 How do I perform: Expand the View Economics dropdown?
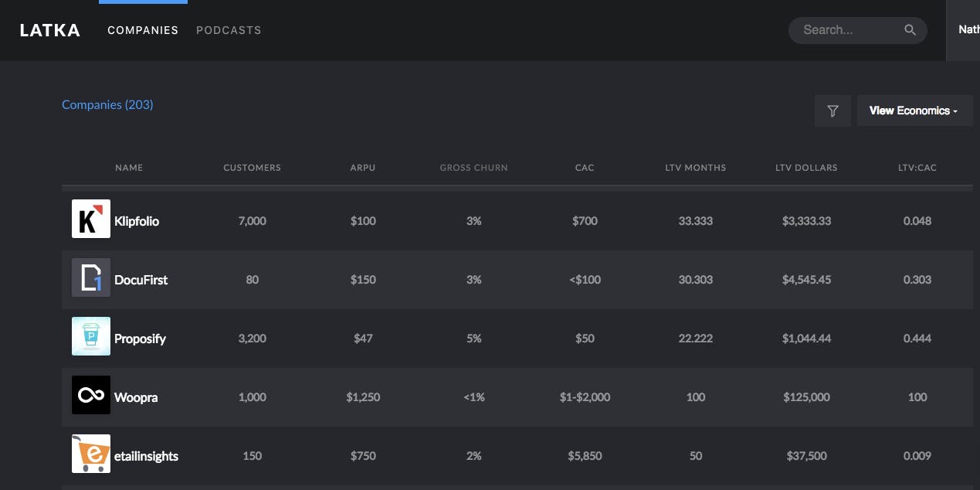coord(914,111)
